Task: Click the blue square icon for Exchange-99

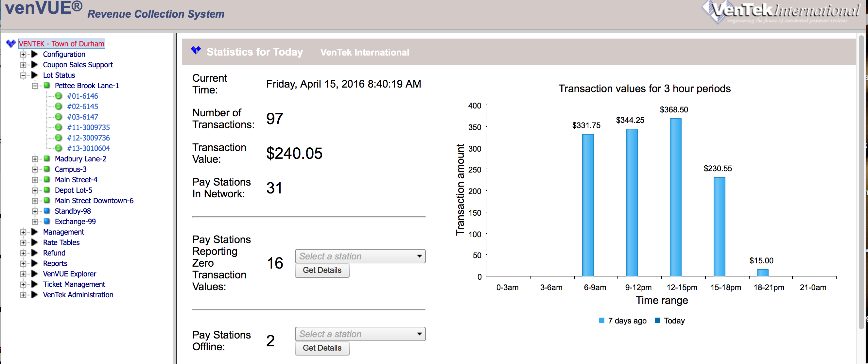Action: click(47, 221)
